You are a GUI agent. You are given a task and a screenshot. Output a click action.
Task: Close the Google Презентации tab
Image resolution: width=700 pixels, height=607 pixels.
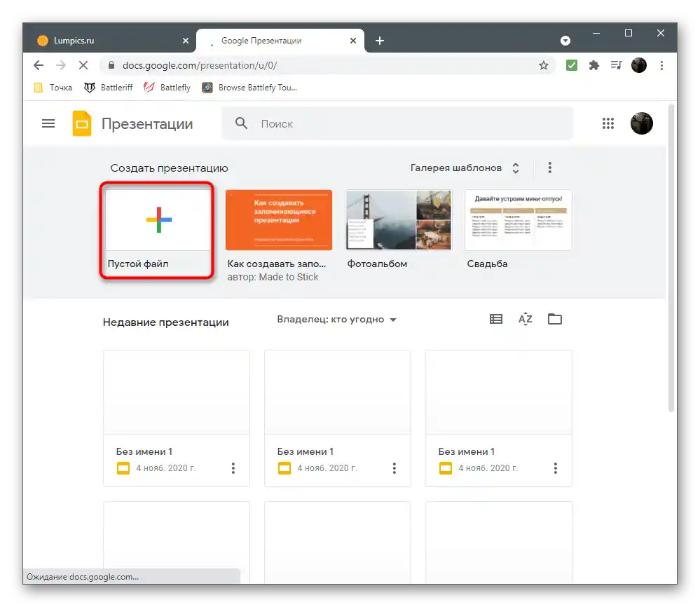353,41
